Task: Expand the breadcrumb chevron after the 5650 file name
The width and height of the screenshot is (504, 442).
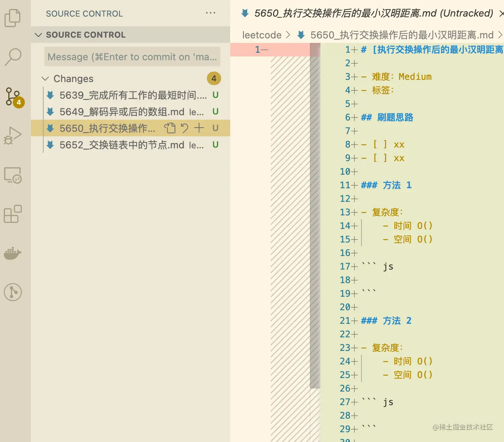Action: [500, 35]
